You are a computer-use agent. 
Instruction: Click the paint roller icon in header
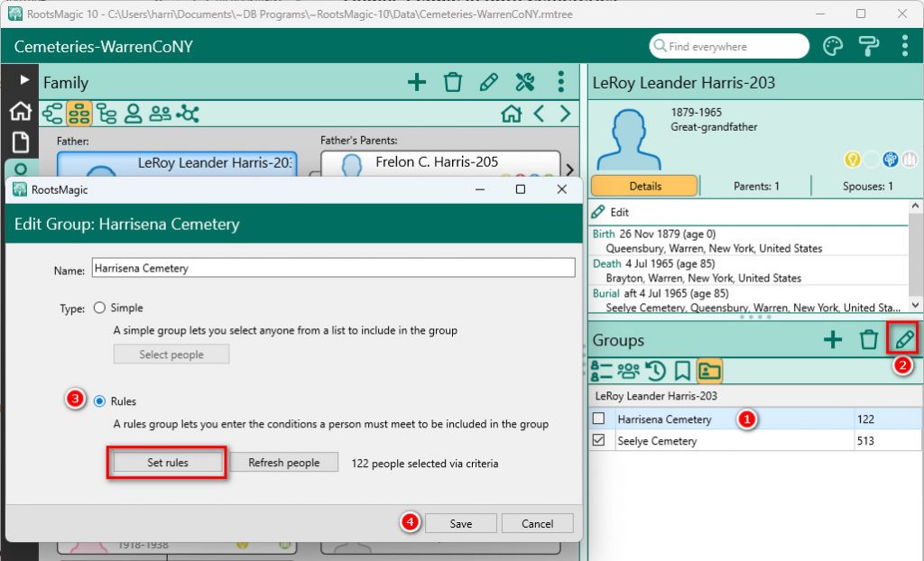click(x=869, y=46)
